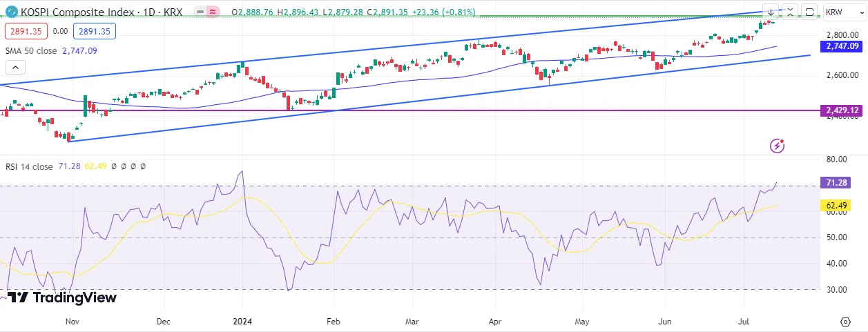Click the TradingView logo
Screen dimensions: 868x332
[x=62, y=297]
